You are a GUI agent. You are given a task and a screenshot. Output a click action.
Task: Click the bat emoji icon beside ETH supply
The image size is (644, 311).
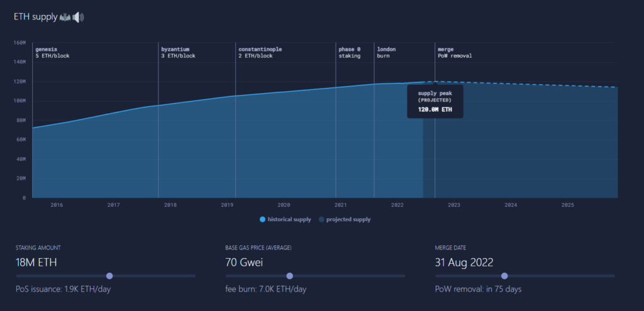[x=65, y=17]
